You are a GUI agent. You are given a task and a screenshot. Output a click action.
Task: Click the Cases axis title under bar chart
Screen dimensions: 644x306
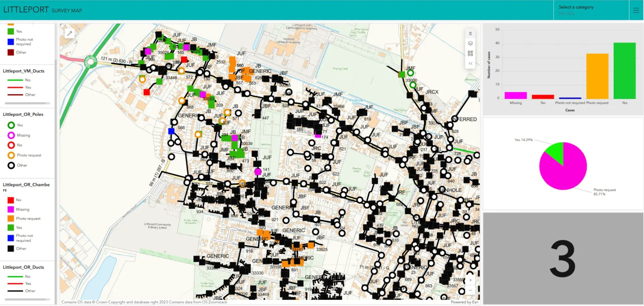(570, 110)
